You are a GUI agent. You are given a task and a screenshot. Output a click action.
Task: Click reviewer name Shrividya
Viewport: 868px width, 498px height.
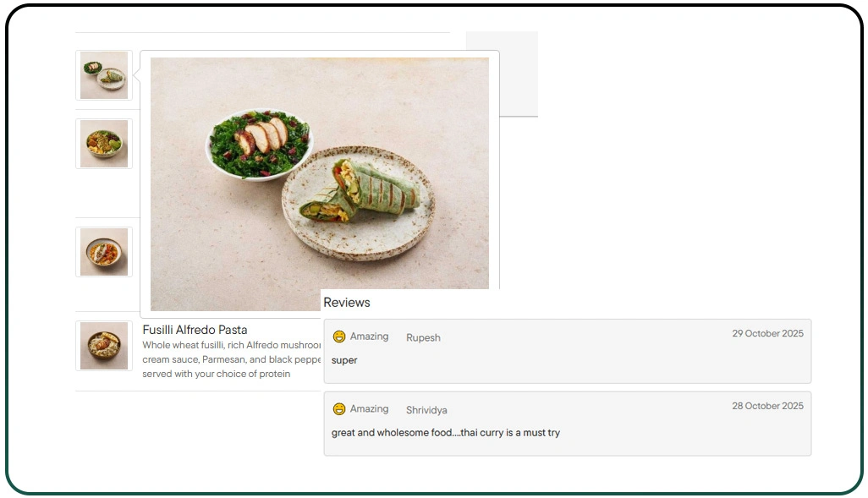(x=426, y=410)
